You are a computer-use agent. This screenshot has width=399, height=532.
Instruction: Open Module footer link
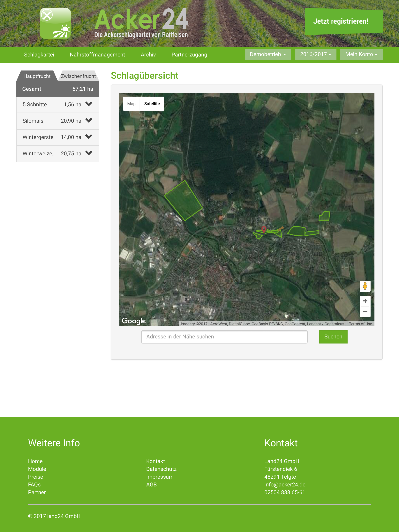(x=37, y=469)
